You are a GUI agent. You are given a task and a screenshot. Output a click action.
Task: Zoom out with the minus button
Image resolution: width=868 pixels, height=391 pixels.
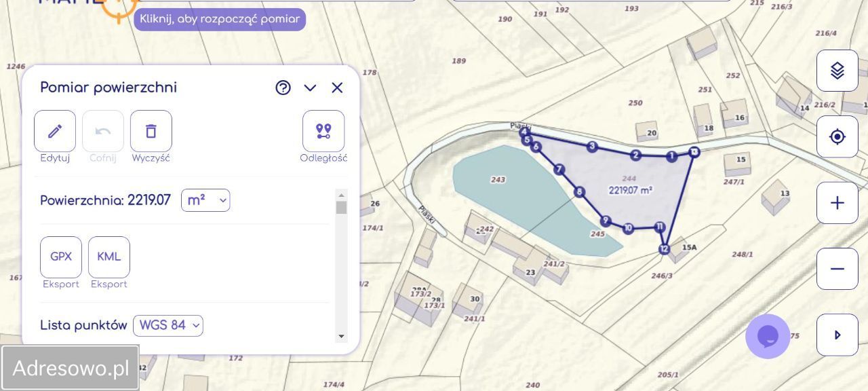pos(837,269)
